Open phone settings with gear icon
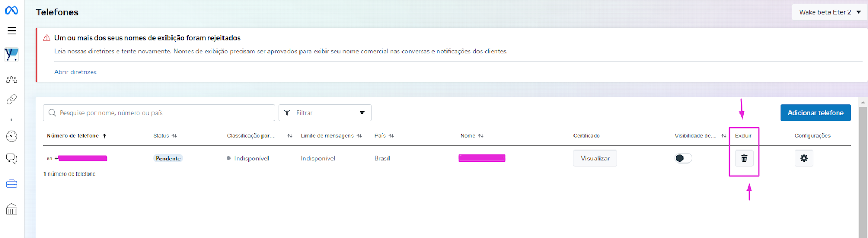Viewport: 868px width, 238px height. click(x=803, y=158)
